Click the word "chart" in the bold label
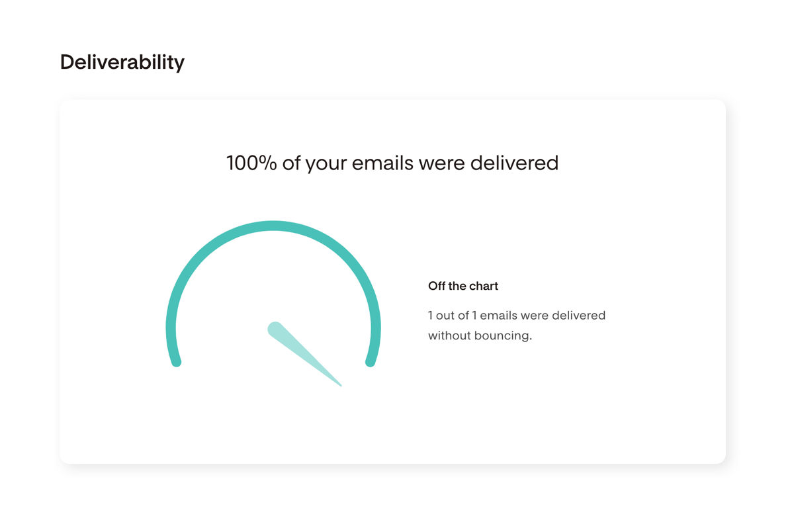The width and height of the screenshot is (794, 532). point(484,286)
